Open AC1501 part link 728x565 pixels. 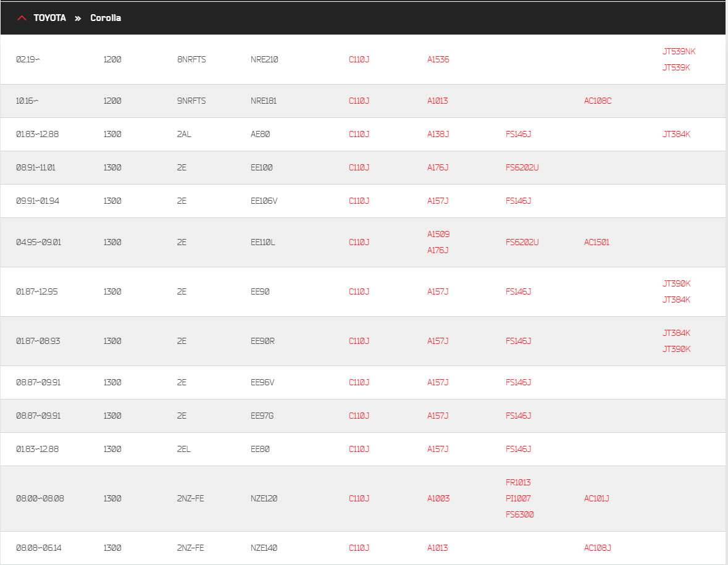pos(596,242)
